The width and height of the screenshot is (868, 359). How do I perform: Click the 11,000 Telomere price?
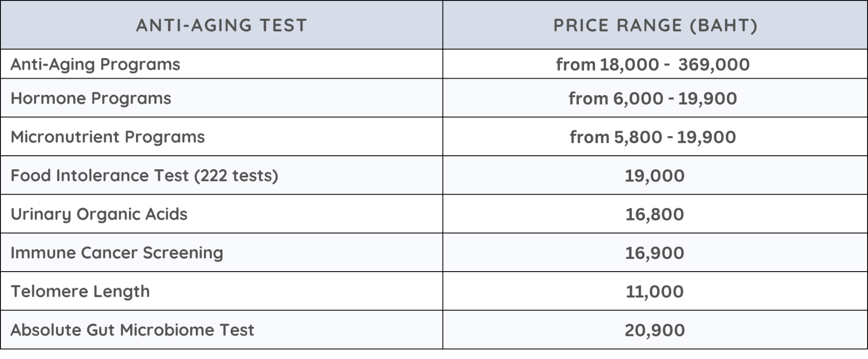655,292
